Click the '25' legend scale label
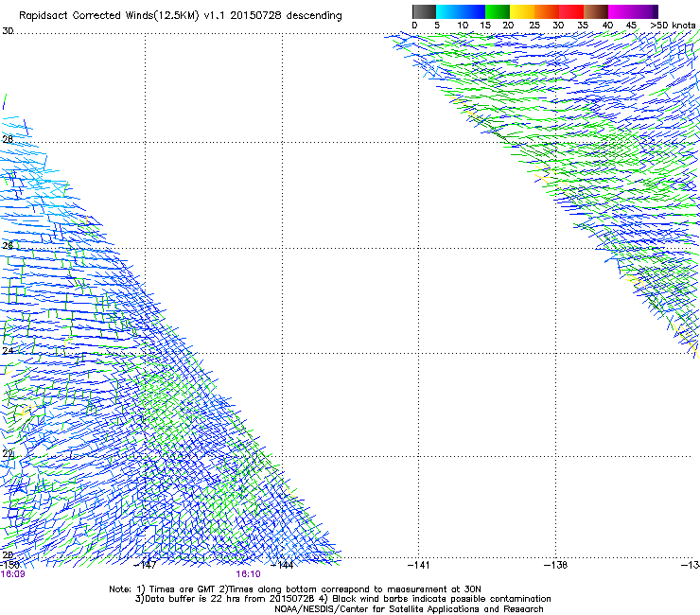 [534, 26]
